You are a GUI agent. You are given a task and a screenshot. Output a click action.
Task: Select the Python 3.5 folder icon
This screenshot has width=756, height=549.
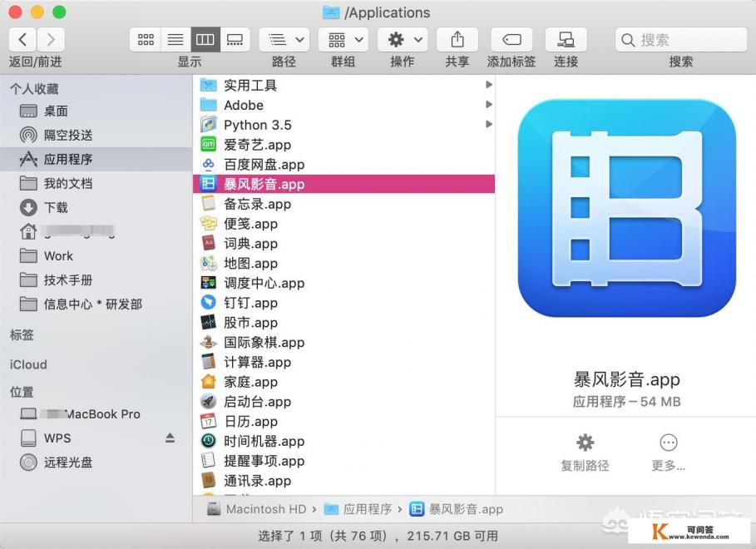click(x=208, y=125)
